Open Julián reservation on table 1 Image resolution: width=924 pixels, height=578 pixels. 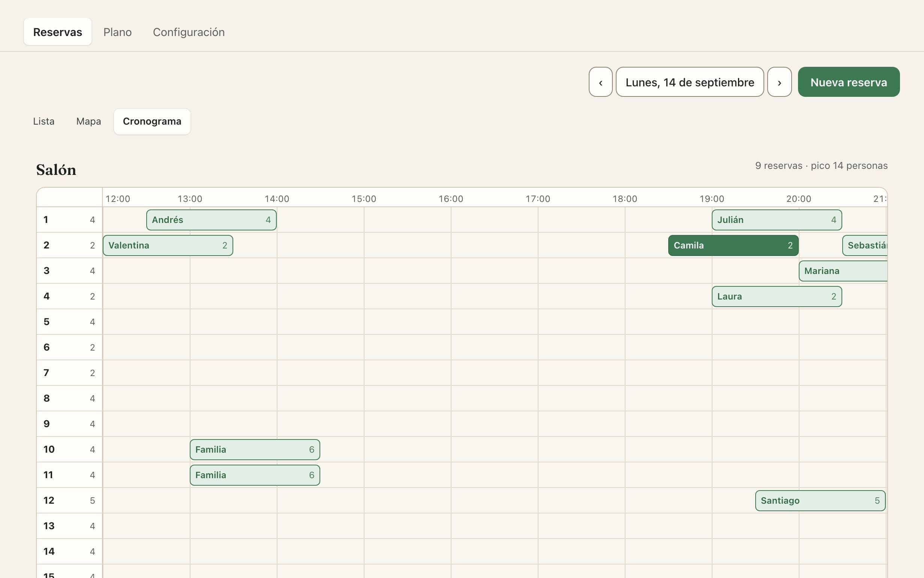click(x=777, y=220)
